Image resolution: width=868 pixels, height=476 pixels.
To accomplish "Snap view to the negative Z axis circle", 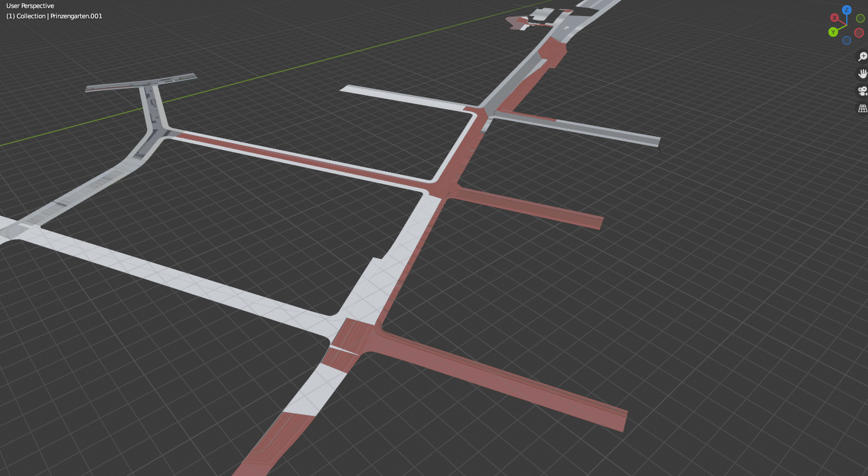I will [847, 41].
